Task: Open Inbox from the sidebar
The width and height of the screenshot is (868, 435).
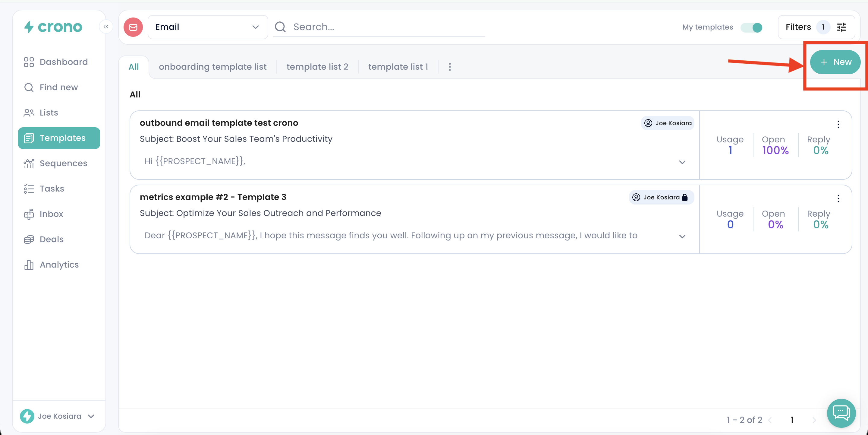Action: tap(51, 214)
